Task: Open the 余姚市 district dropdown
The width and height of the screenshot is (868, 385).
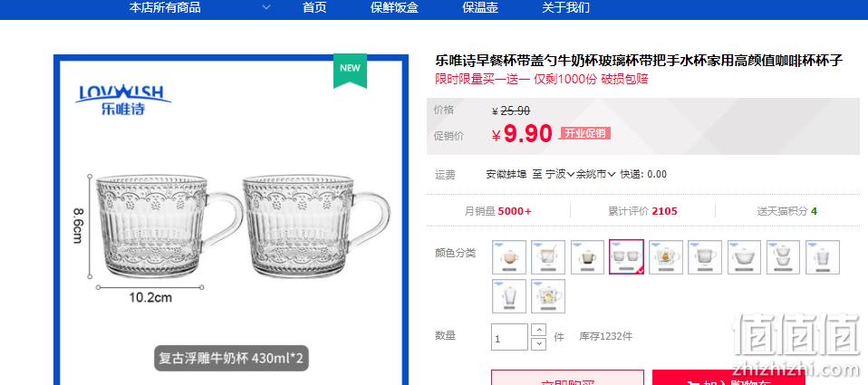Action: [595, 174]
